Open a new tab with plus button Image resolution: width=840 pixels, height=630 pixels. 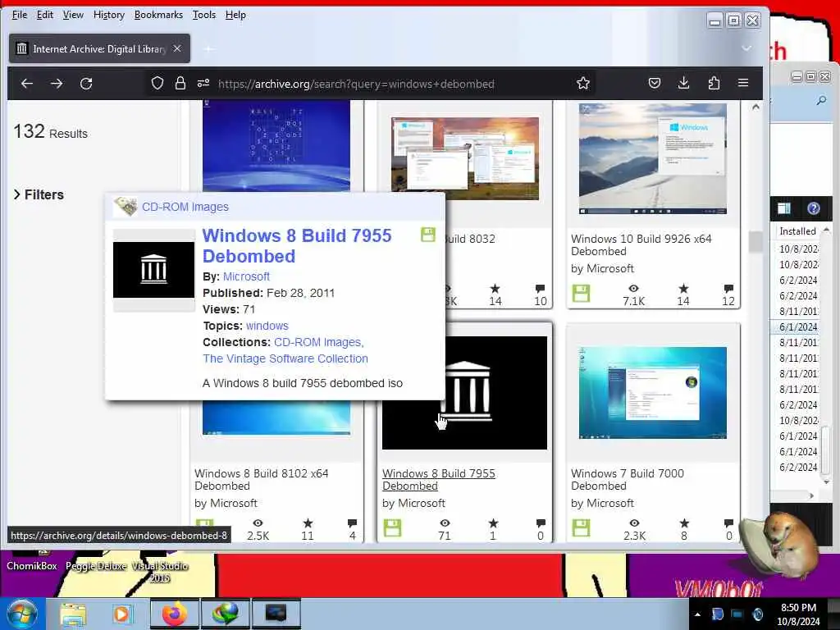[209, 49]
